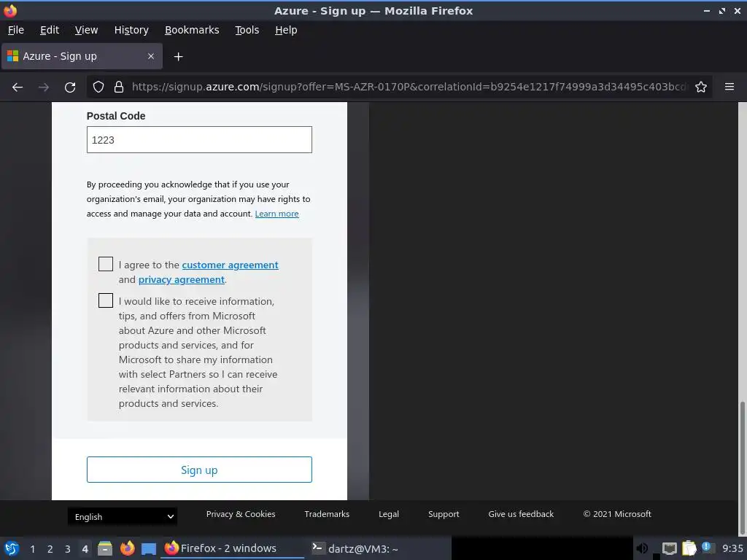Switch to workspace 4
The image size is (747, 560).
pyautogui.click(x=85, y=549)
